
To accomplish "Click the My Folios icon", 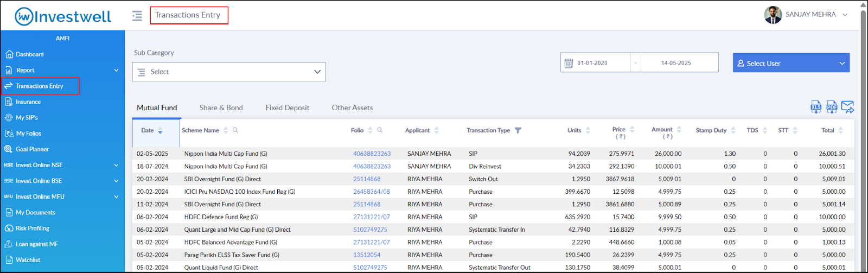I will click(9, 133).
